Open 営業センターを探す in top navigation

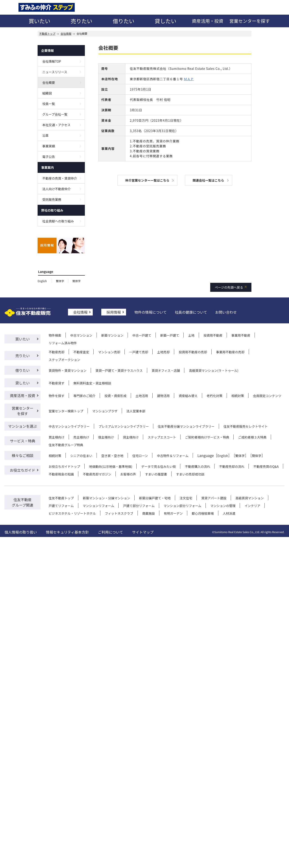(250, 21)
